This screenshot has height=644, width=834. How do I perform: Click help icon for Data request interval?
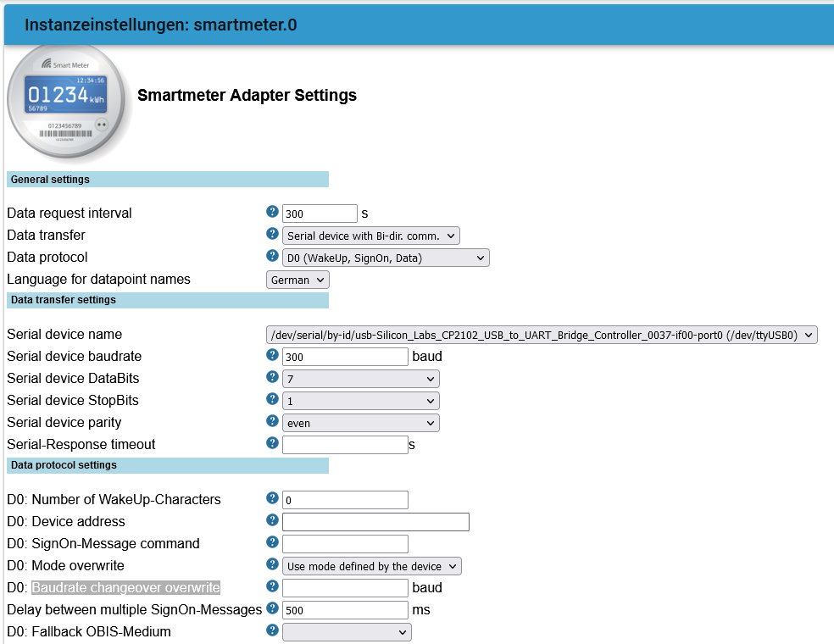pyautogui.click(x=272, y=212)
